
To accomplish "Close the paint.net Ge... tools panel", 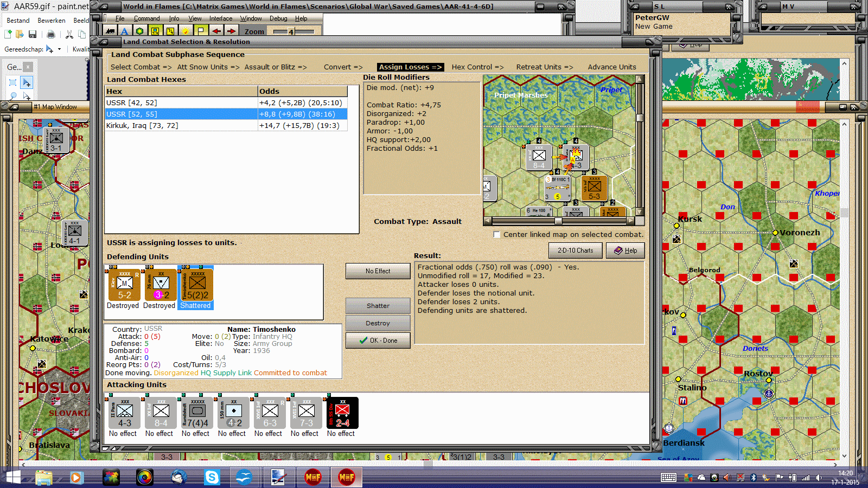I will 28,67.
